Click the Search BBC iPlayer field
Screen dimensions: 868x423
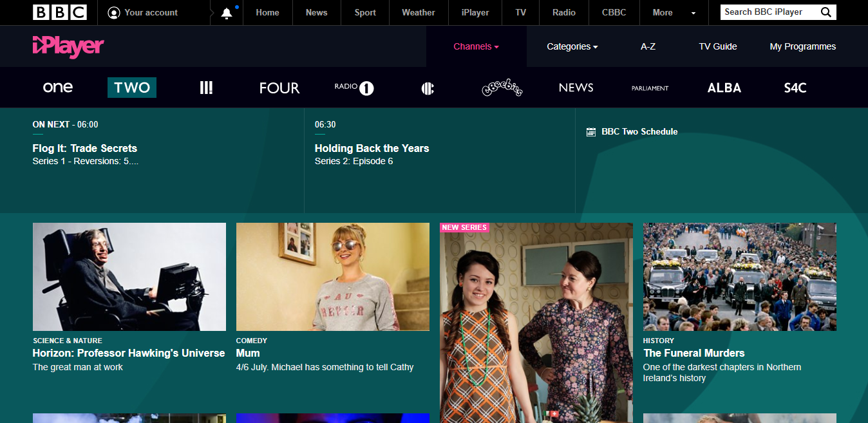tap(770, 12)
